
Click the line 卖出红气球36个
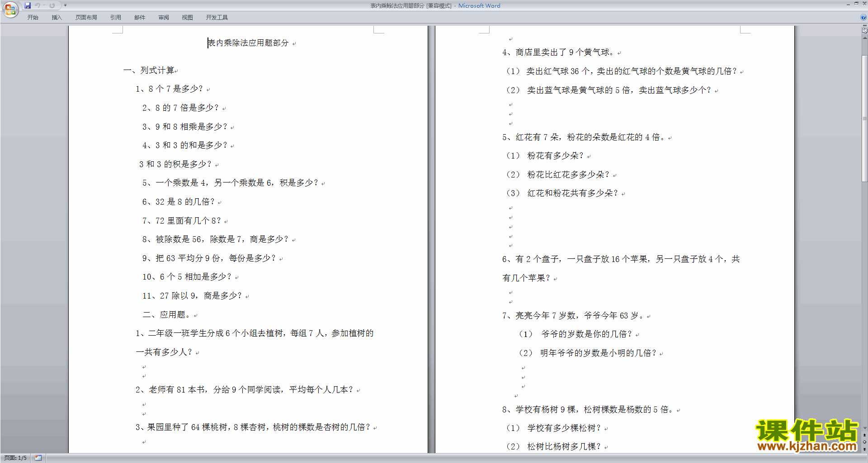[x=622, y=71]
